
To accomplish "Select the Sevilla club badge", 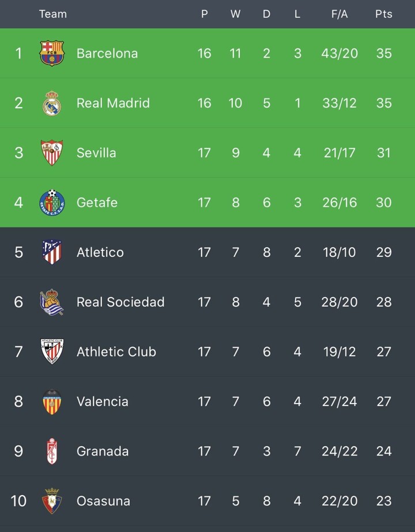I will pos(52,153).
